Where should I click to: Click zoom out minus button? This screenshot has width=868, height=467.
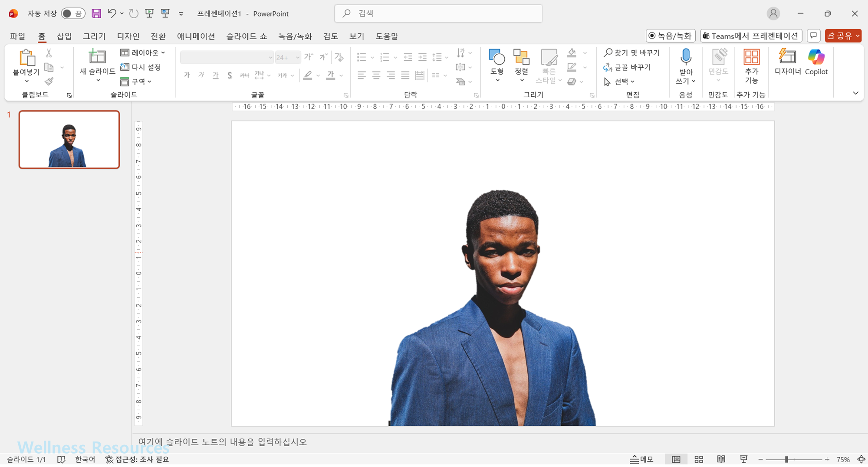tap(760, 459)
